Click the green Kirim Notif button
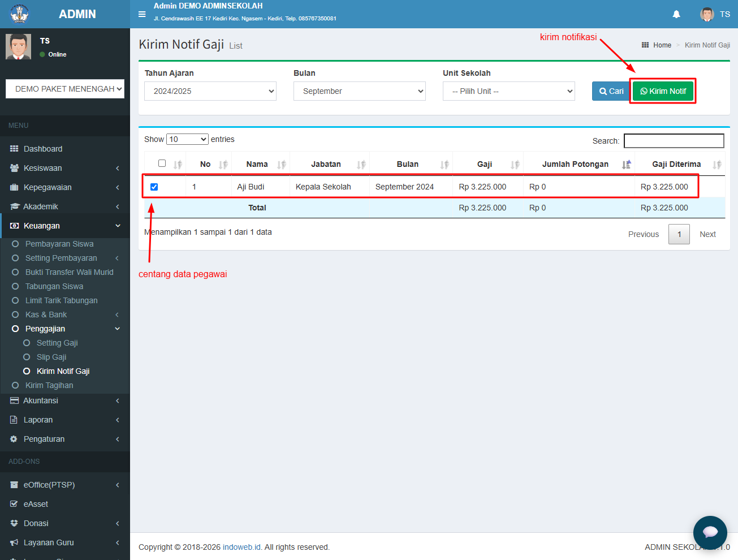 click(x=663, y=91)
